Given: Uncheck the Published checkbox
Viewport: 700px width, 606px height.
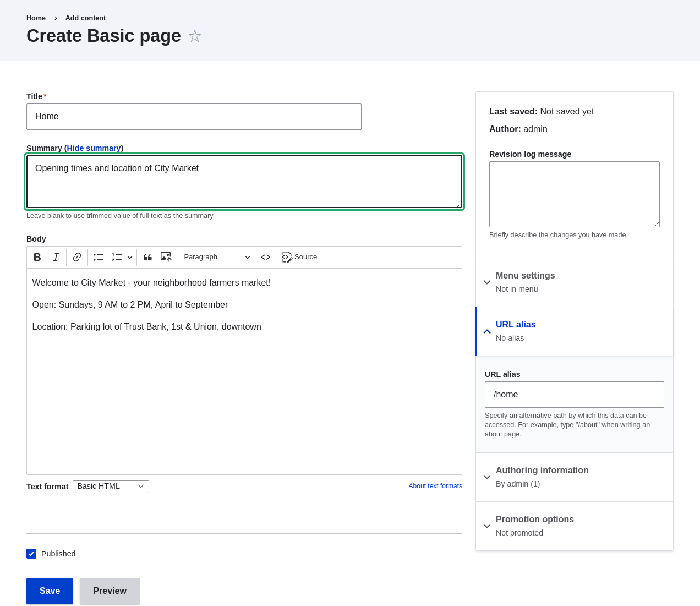Looking at the screenshot, I should pyautogui.click(x=31, y=554).
